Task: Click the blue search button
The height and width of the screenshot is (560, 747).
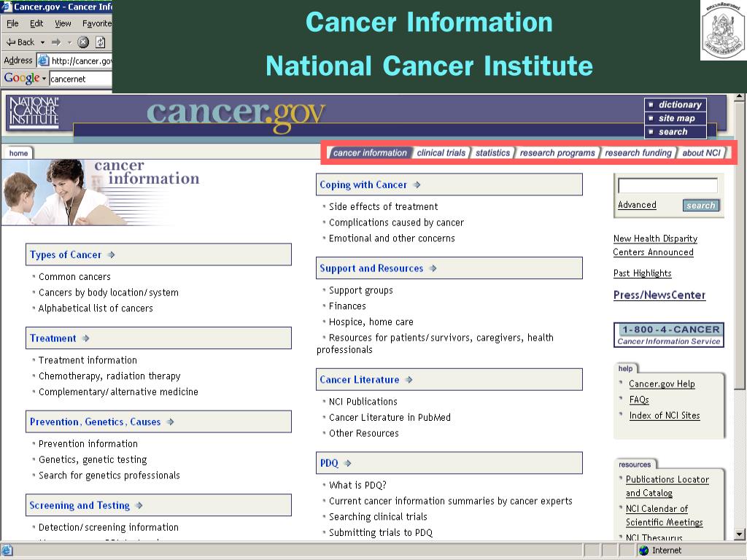Action: click(x=701, y=205)
